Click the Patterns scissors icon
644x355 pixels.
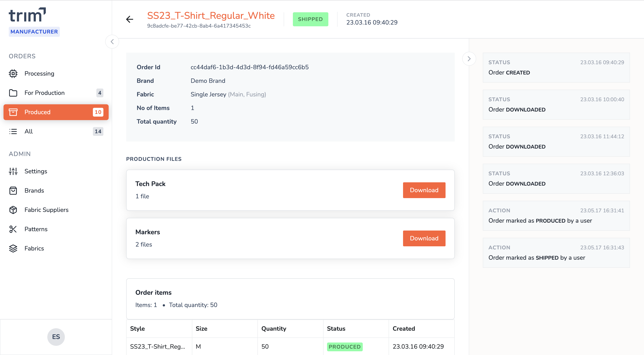click(x=13, y=229)
